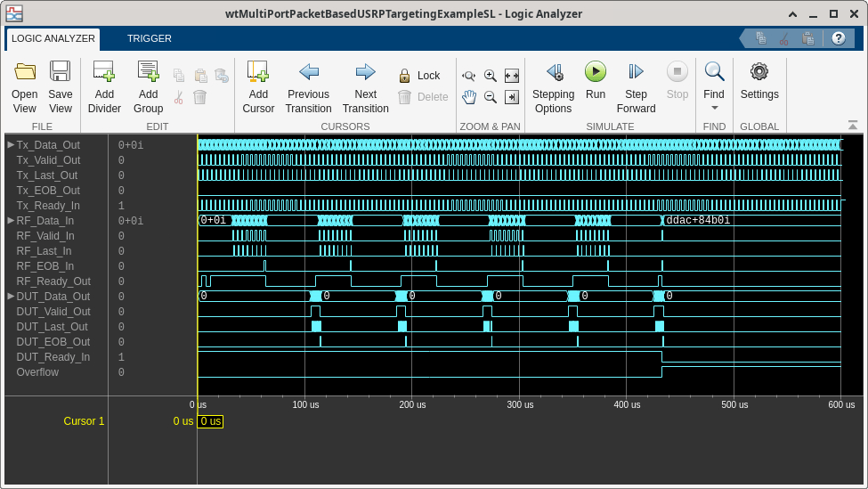
Task: Open the Find dropdown
Action: point(714,107)
